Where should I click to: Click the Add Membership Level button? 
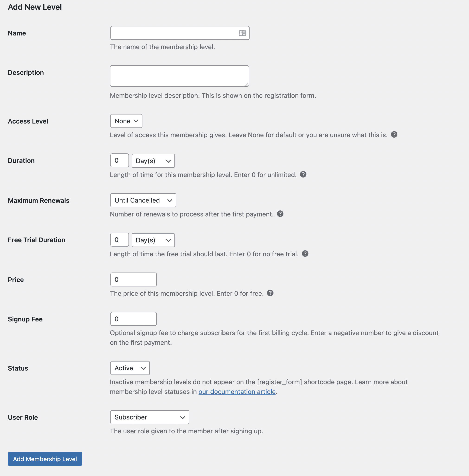45,459
